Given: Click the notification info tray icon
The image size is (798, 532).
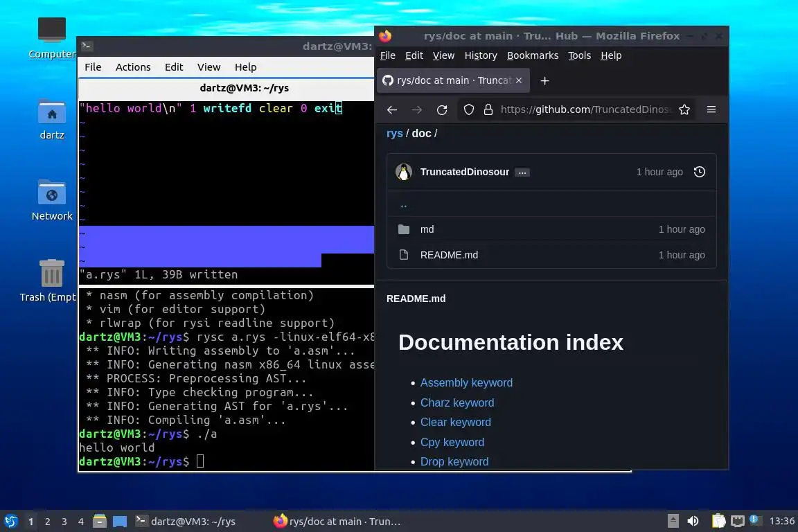Looking at the screenshot, I should point(755,520).
